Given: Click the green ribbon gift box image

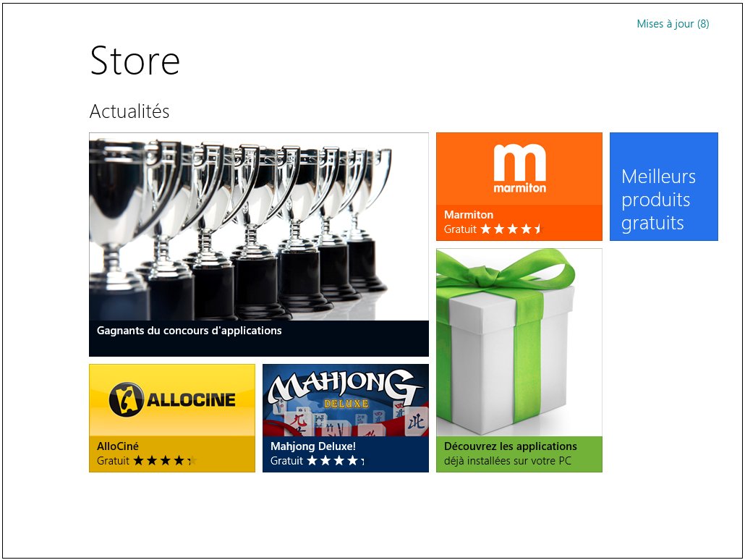Looking at the screenshot, I should [519, 342].
